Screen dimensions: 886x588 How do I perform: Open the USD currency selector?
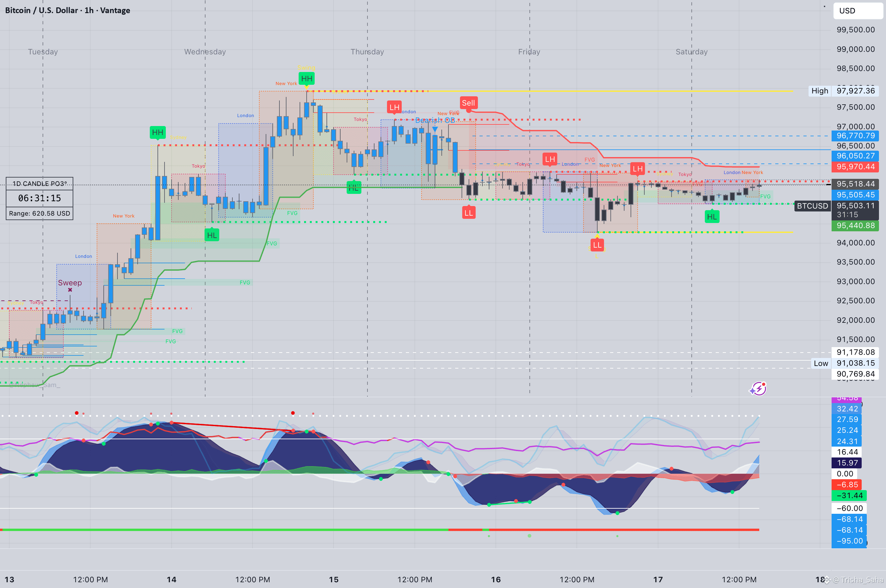[x=858, y=11]
